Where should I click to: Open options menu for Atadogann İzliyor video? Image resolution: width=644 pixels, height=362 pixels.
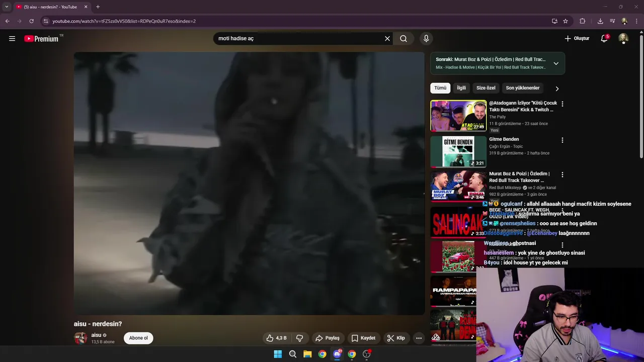[562, 104]
